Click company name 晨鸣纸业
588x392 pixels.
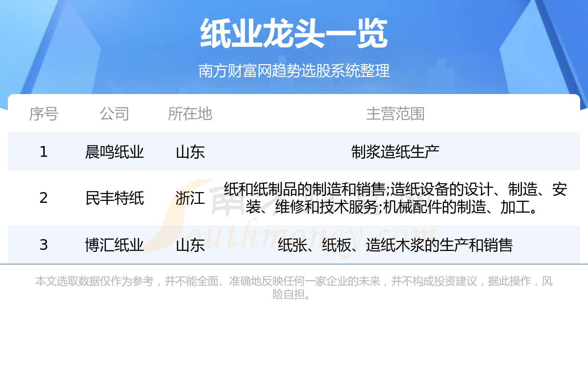[114, 152]
